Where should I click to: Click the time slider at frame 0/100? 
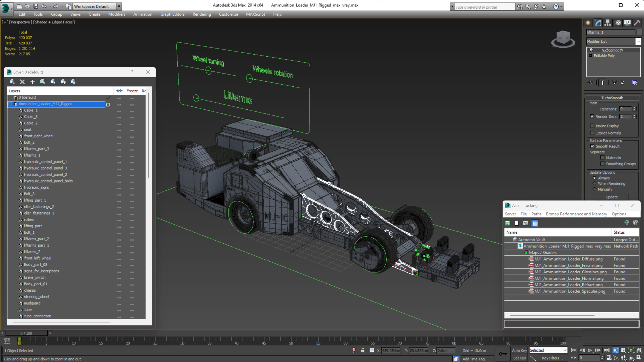coord(26,333)
